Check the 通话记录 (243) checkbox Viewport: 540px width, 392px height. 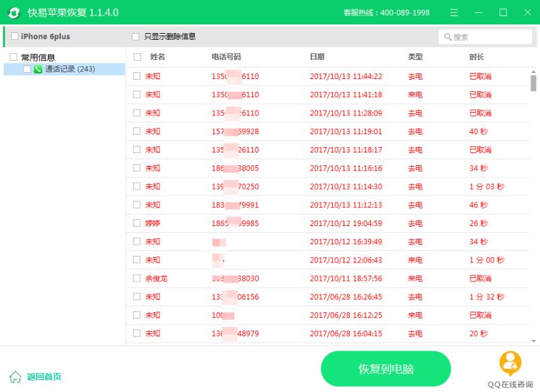click(27, 69)
